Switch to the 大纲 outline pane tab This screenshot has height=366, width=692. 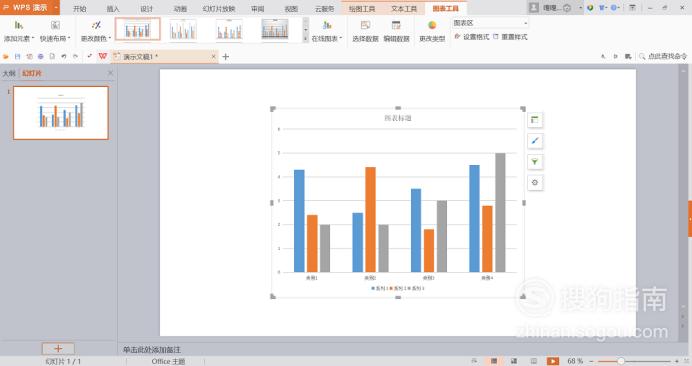pyautogui.click(x=9, y=73)
